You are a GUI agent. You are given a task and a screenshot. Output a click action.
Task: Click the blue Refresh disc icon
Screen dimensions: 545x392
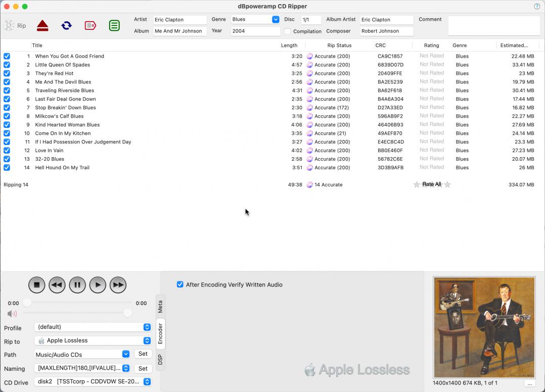tap(66, 25)
